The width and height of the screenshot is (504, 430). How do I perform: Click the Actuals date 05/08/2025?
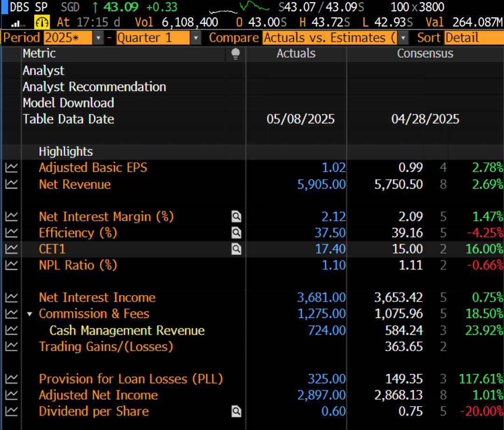301,119
